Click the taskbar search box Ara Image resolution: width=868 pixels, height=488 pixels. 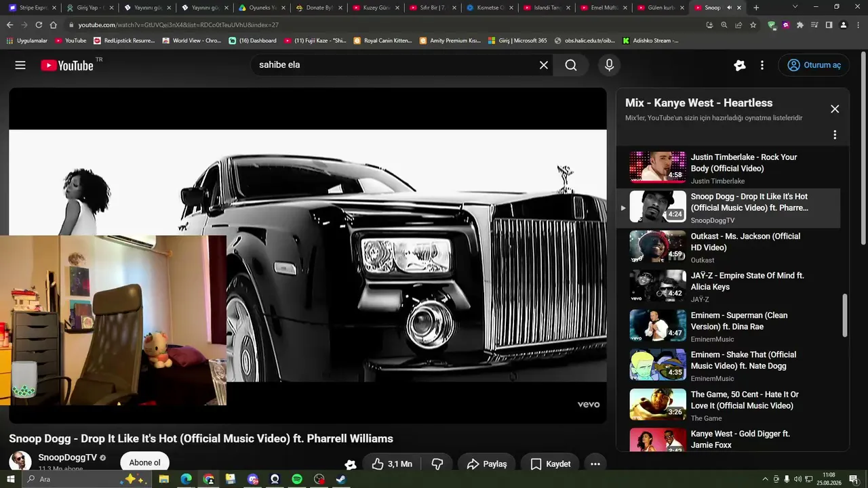click(85, 479)
